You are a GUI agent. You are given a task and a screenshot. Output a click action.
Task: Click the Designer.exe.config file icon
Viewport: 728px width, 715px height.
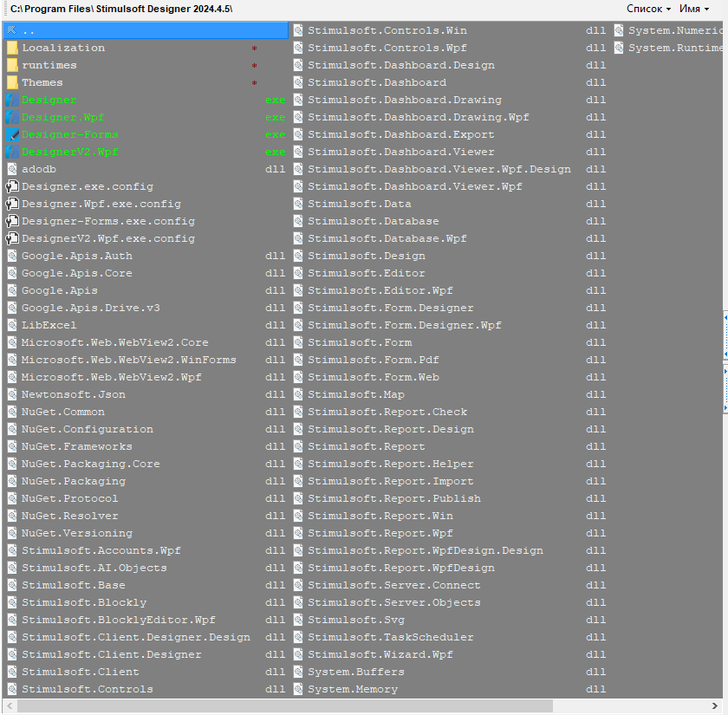(x=12, y=186)
